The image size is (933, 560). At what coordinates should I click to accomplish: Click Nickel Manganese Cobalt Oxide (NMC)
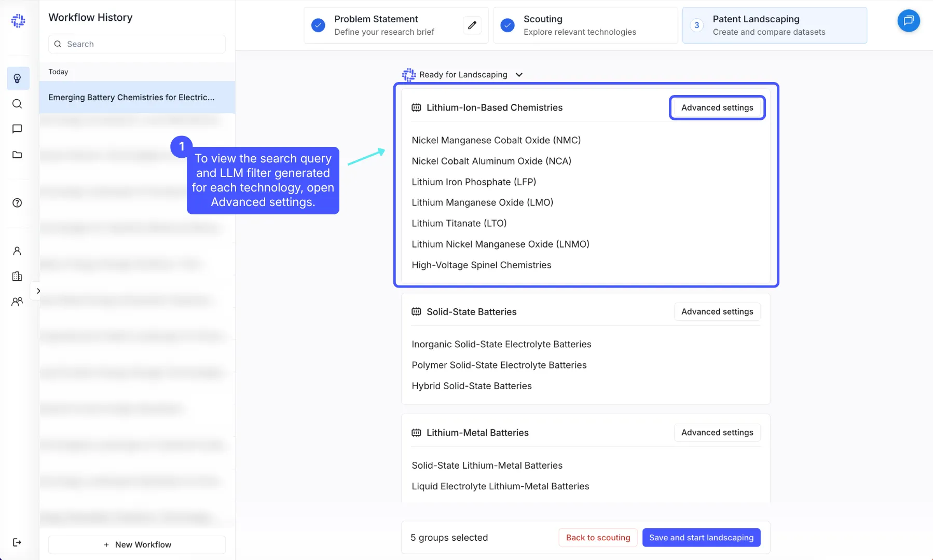(x=496, y=140)
